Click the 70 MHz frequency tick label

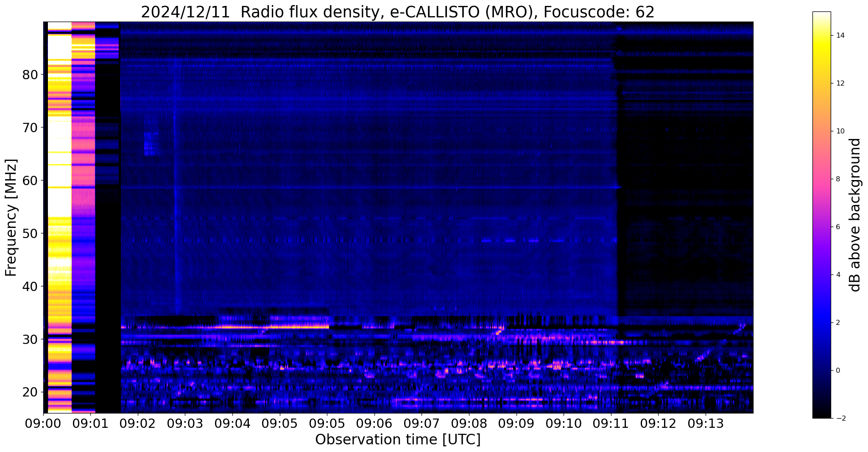click(x=30, y=128)
